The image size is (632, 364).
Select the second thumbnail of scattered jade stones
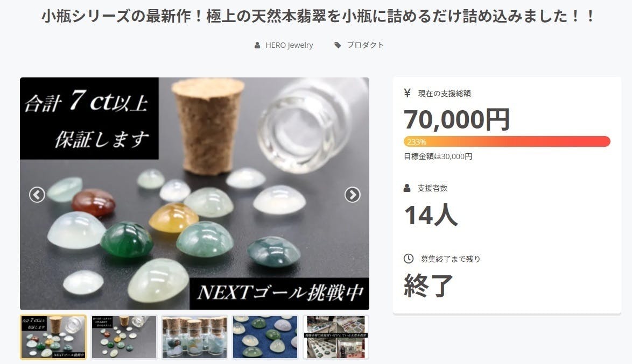(x=124, y=337)
